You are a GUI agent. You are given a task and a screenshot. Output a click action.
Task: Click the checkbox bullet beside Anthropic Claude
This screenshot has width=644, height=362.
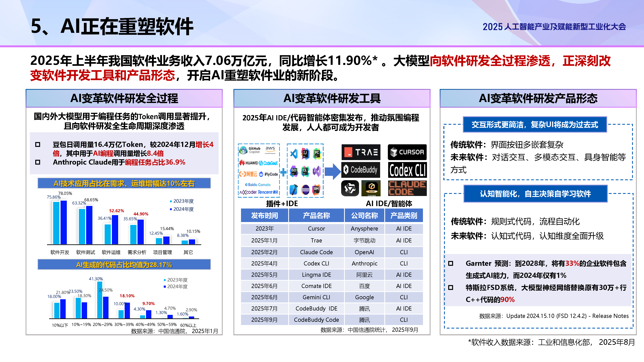(38, 162)
